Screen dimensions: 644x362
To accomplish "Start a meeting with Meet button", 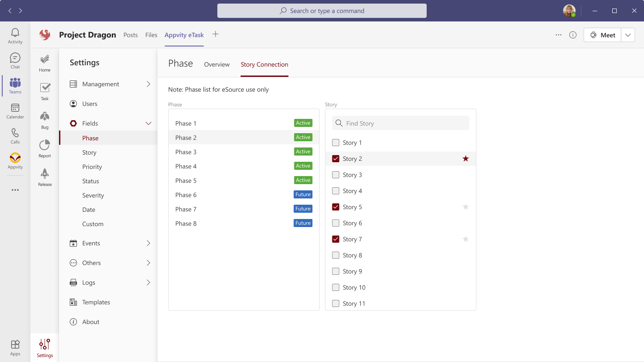I will pyautogui.click(x=602, y=35).
